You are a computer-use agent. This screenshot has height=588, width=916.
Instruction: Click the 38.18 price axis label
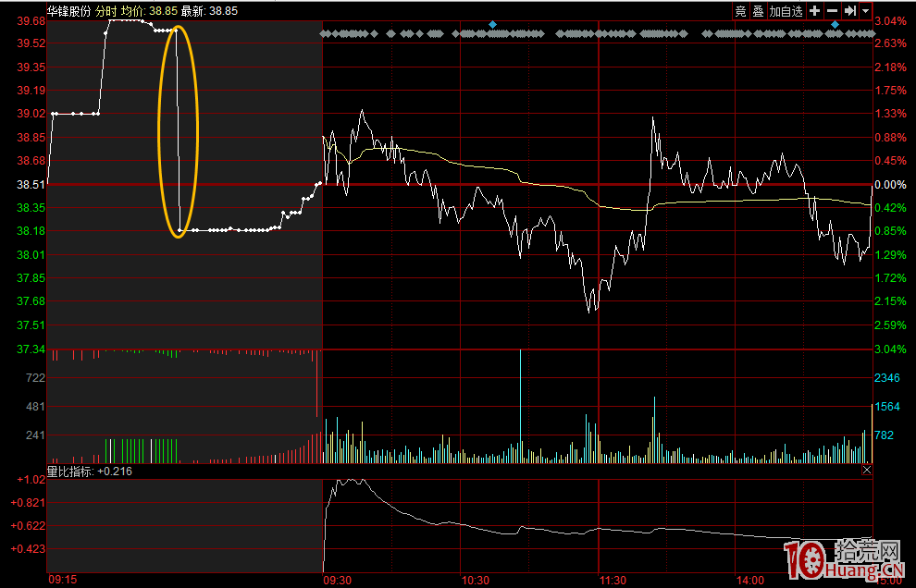point(31,230)
